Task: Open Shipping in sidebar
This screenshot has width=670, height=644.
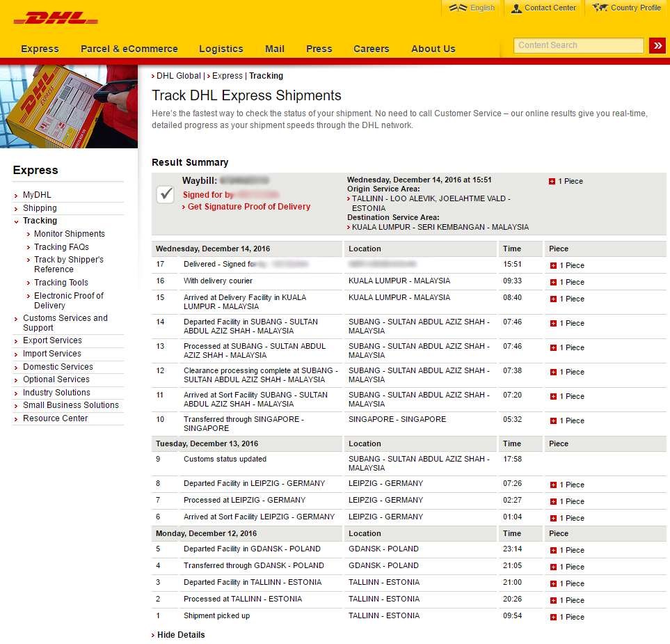Action: [40, 208]
